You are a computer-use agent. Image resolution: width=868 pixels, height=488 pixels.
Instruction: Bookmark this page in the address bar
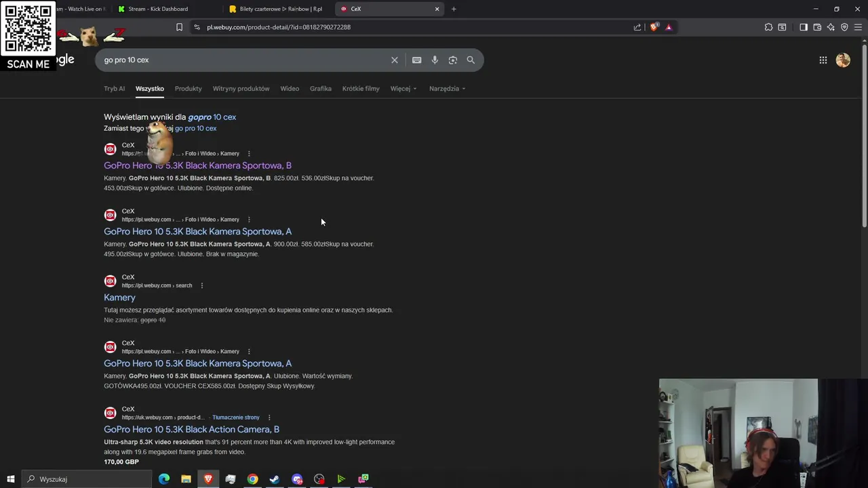pyautogui.click(x=179, y=27)
